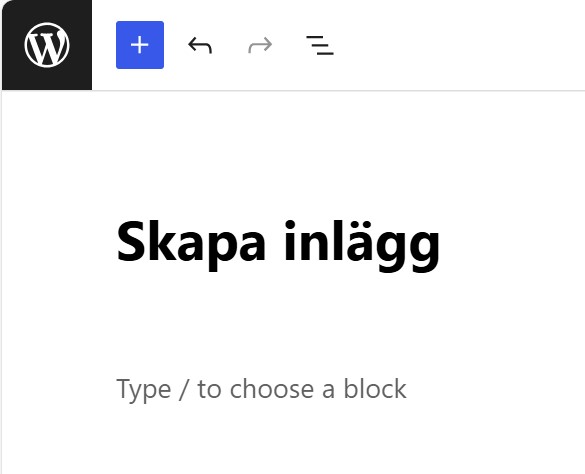Image resolution: width=585 pixels, height=474 pixels.
Task: Focus the empty paragraph block placeholder text
Action: click(x=261, y=389)
